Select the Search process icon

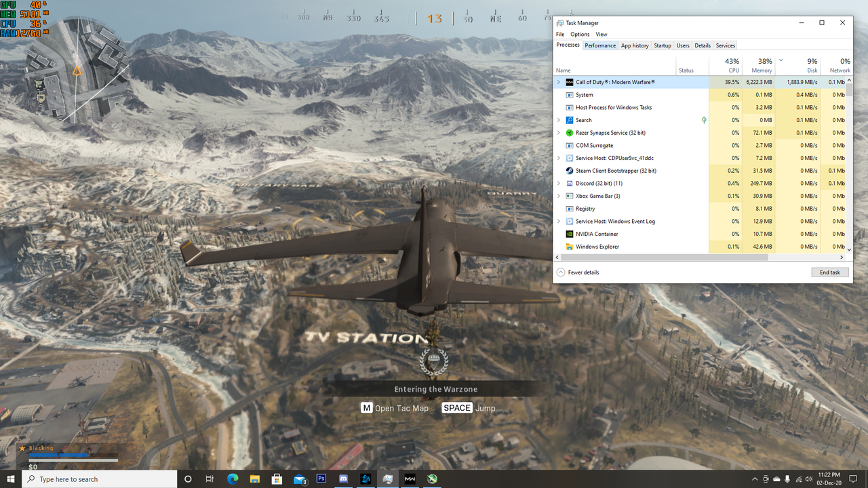tap(570, 120)
